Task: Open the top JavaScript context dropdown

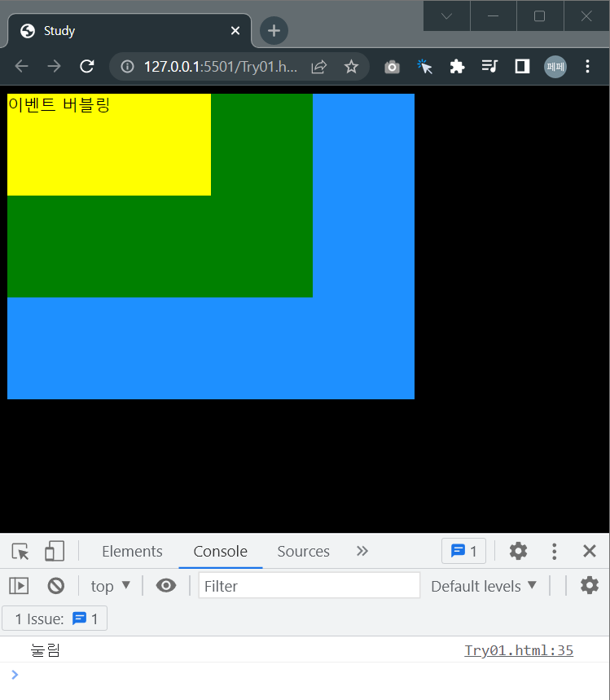Action: point(110,586)
